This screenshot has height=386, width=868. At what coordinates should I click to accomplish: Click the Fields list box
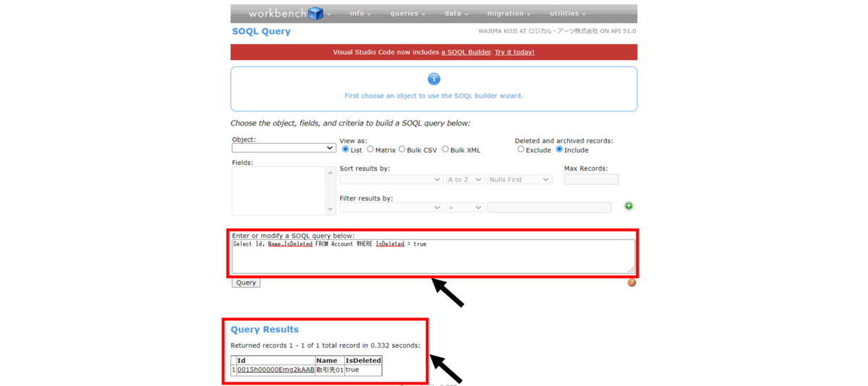tap(284, 191)
